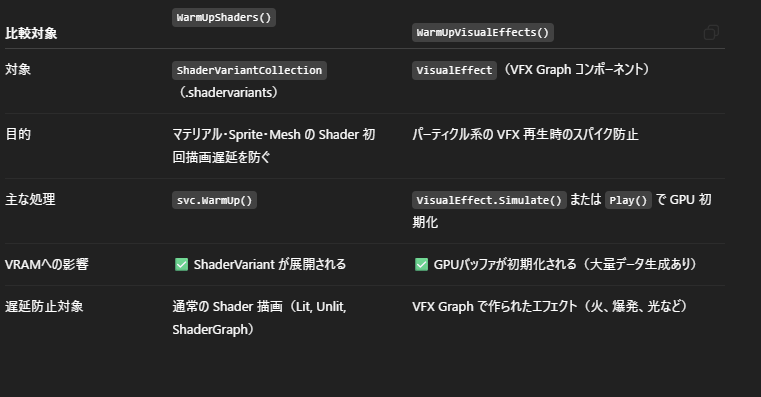Select the VisualEffect code chip
The image size is (761, 397).
(454, 70)
